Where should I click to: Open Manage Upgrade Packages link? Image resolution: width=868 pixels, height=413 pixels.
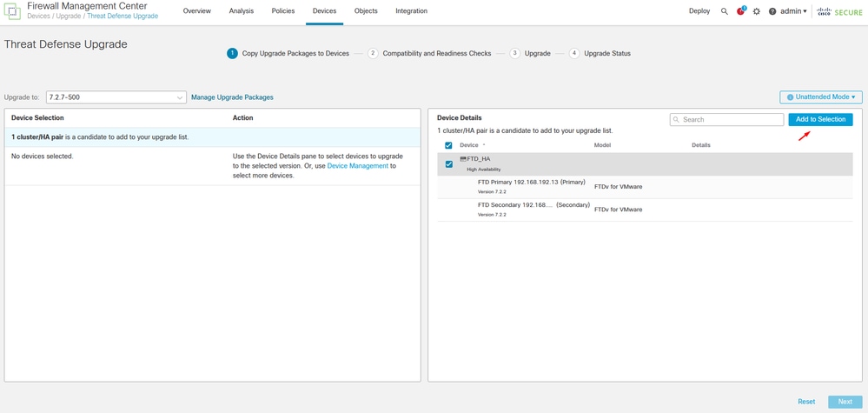[x=232, y=97]
